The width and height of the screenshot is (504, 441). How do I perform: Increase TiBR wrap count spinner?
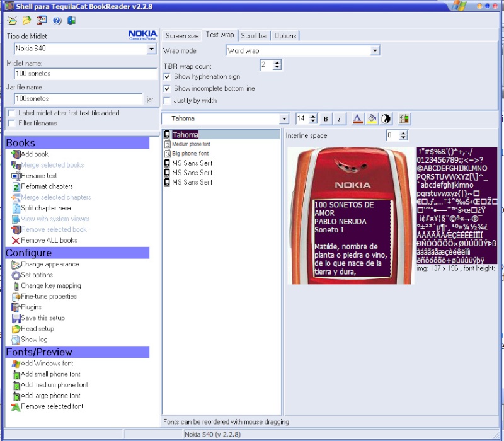click(x=277, y=62)
